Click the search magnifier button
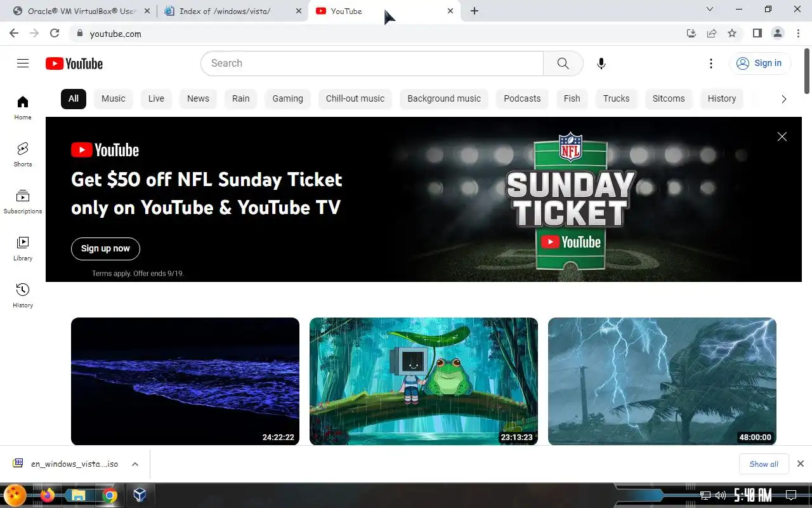 pos(563,63)
